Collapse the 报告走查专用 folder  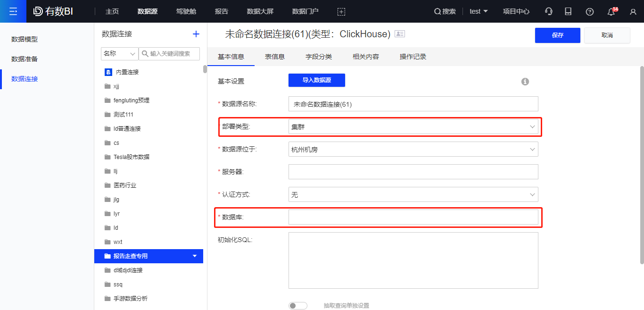194,256
